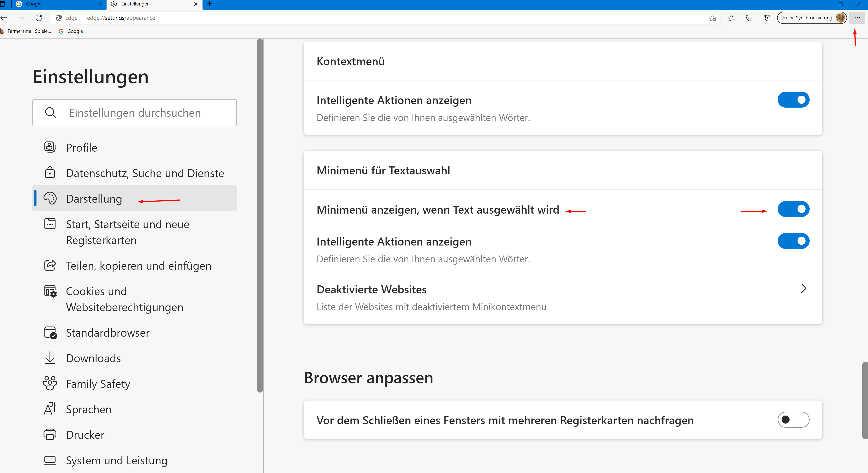Disable Kontextmenü Intelligente Aktionen anzeigen toggle
Viewport: 868px width, 473px height.
[793, 100]
